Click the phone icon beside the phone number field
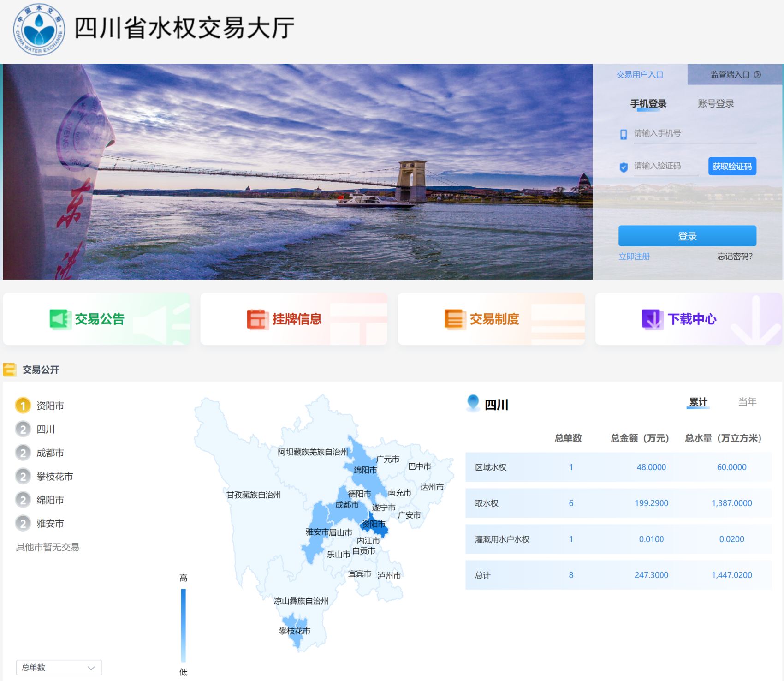Image resolution: width=784 pixels, height=681 pixels. tap(624, 134)
